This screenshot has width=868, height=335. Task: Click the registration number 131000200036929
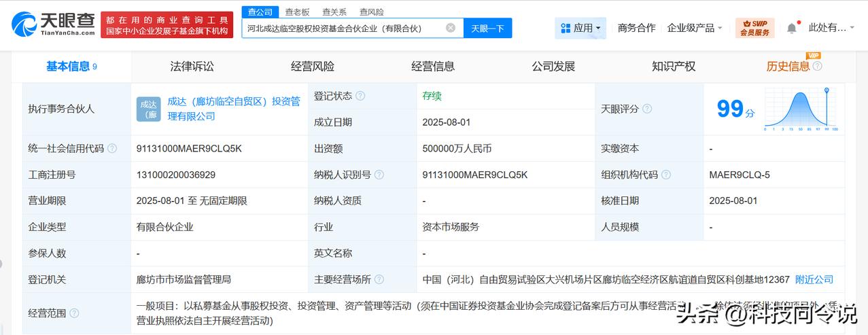(x=176, y=175)
